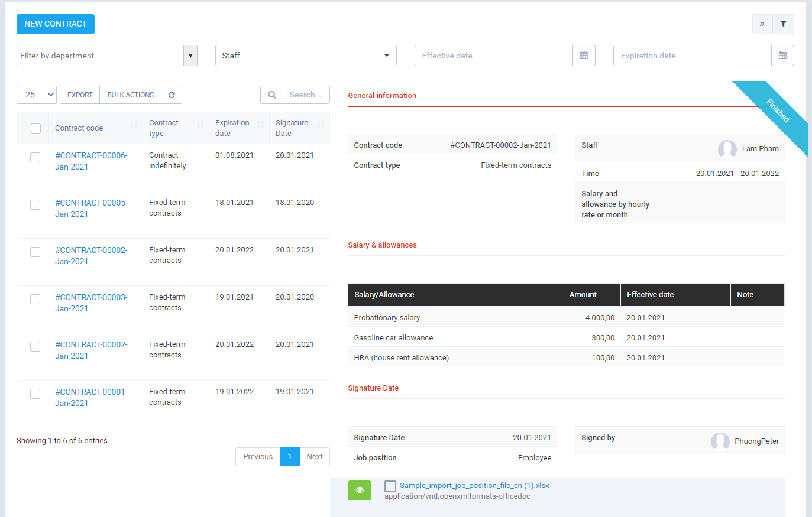Click the NEW CONTRACT button
This screenshot has height=517, width=812.
(55, 24)
